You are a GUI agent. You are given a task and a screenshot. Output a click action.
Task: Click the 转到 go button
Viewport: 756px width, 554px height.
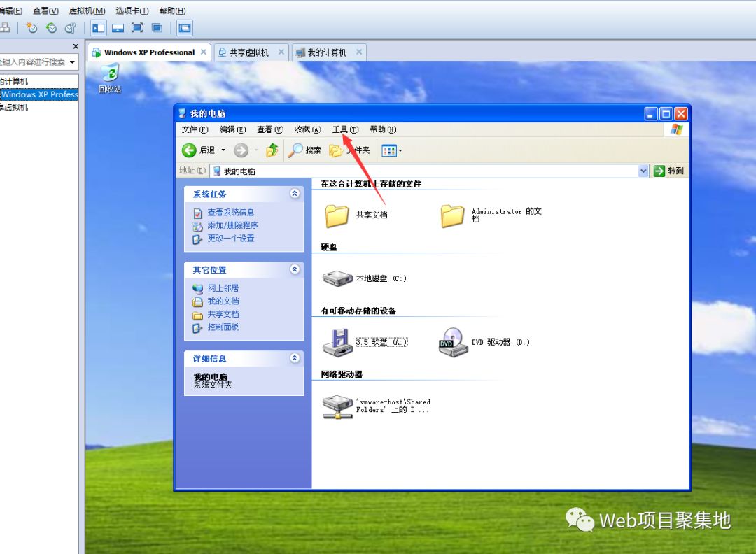click(x=668, y=171)
